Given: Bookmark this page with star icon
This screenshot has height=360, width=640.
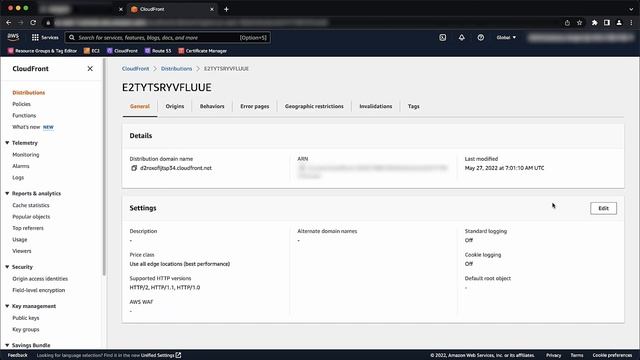Looking at the screenshot, I should click(x=580, y=23).
